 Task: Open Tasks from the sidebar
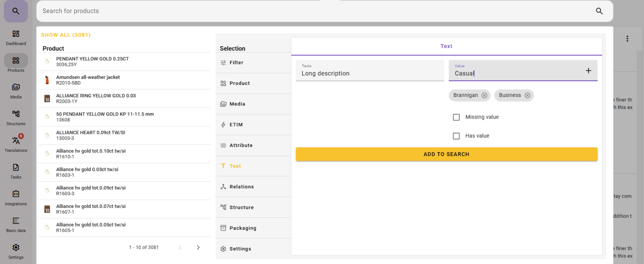pos(16,171)
